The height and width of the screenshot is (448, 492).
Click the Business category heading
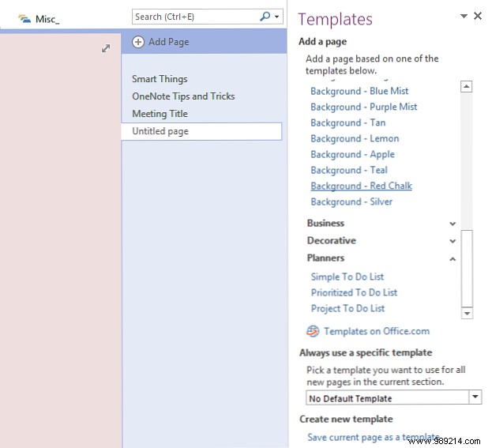(325, 224)
